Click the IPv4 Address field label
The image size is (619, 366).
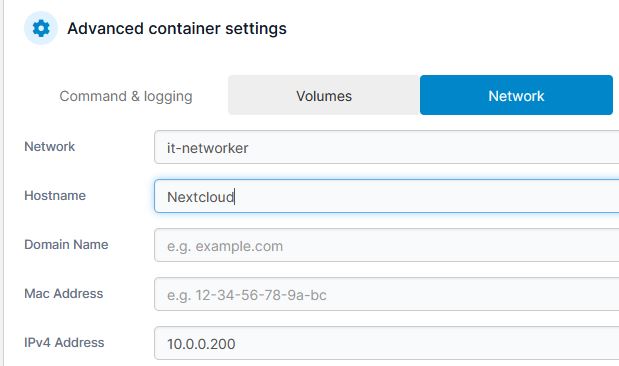tap(64, 342)
